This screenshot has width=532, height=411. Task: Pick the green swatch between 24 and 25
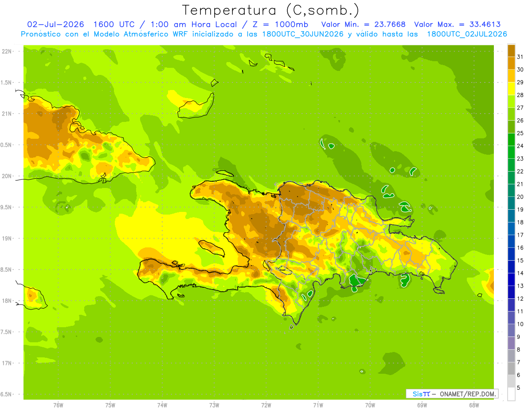(x=511, y=140)
